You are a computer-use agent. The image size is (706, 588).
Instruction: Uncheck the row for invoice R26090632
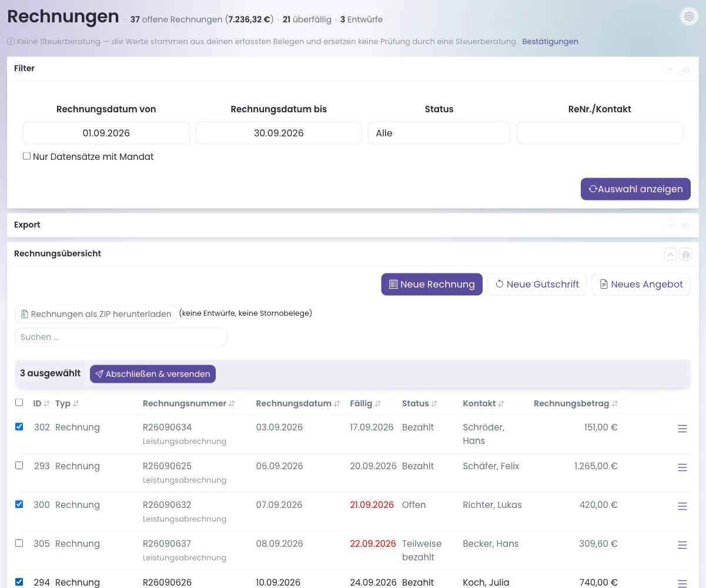pos(19,505)
